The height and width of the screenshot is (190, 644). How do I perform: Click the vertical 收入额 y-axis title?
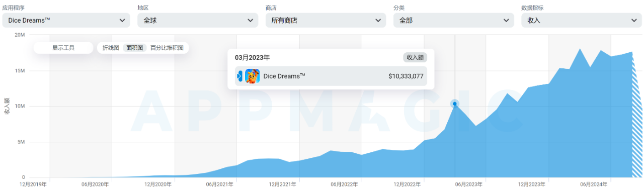coord(7,106)
